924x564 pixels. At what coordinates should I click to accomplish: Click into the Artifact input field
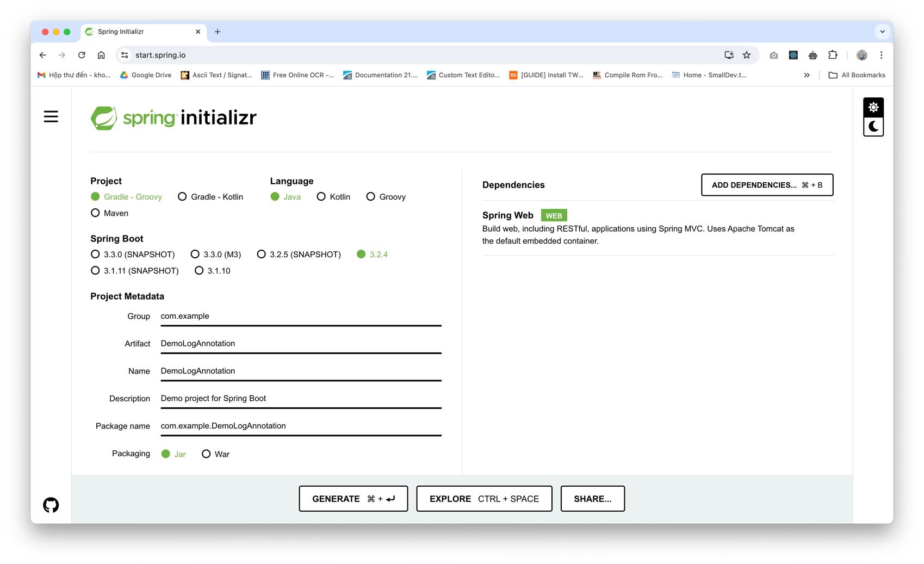[x=300, y=344]
